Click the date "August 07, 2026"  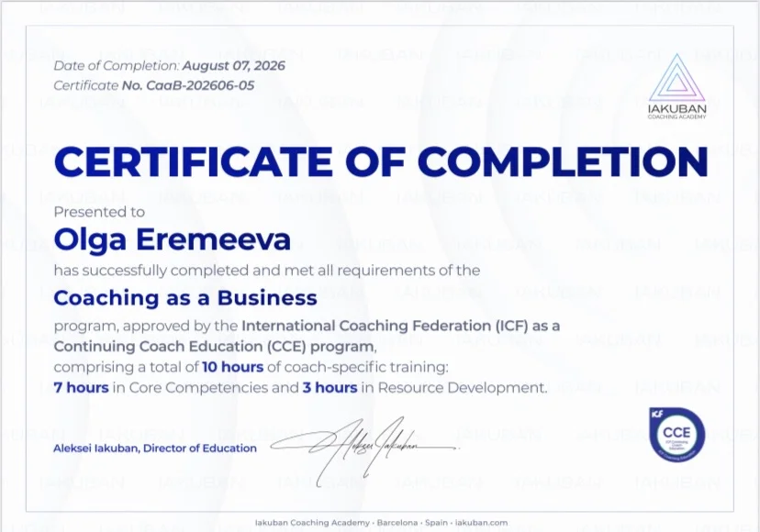tap(234, 66)
